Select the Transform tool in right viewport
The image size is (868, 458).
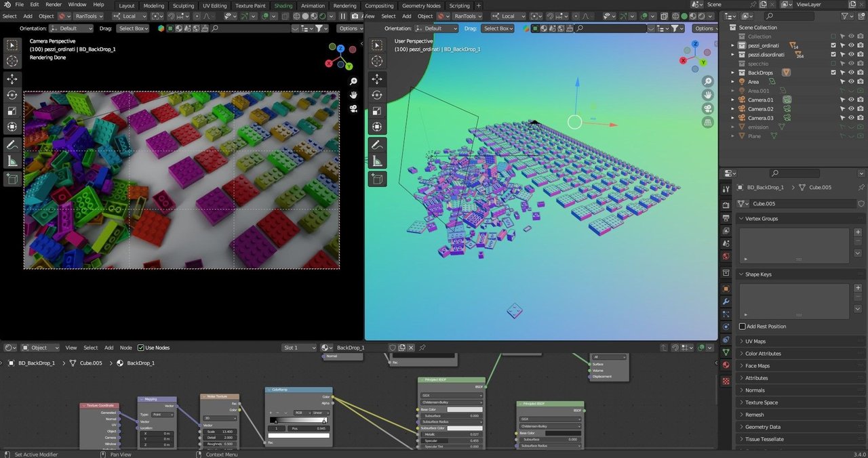tap(377, 127)
